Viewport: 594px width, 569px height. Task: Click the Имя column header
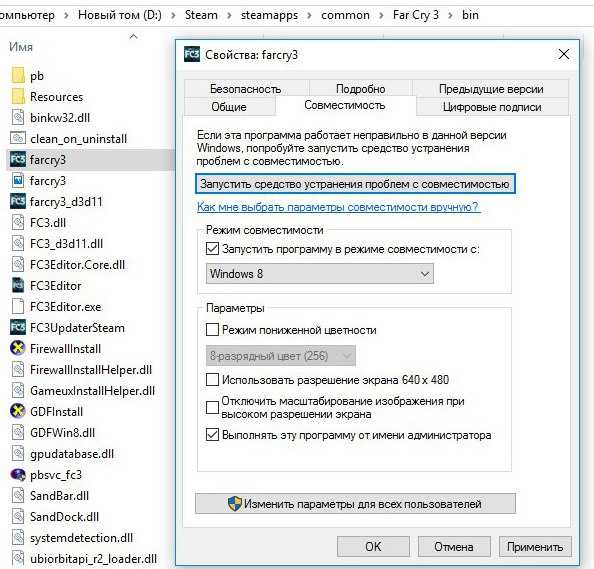coord(21,47)
